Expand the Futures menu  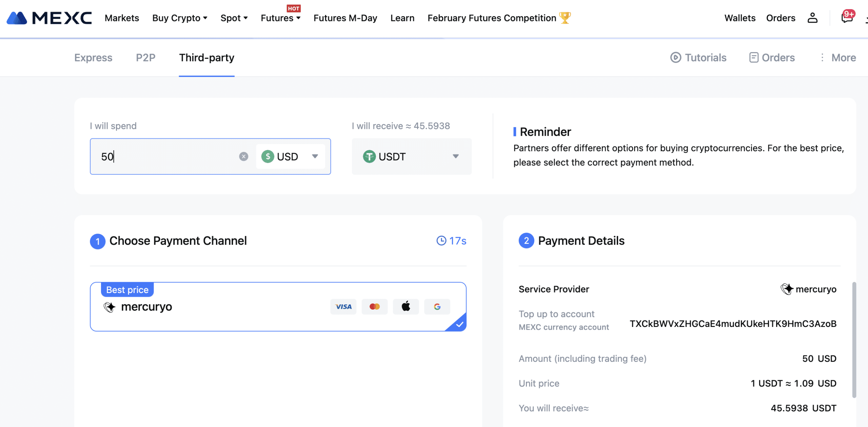tap(281, 18)
